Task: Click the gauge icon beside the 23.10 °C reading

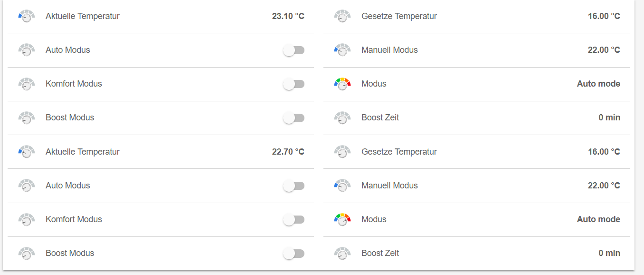Action: click(x=27, y=16)
